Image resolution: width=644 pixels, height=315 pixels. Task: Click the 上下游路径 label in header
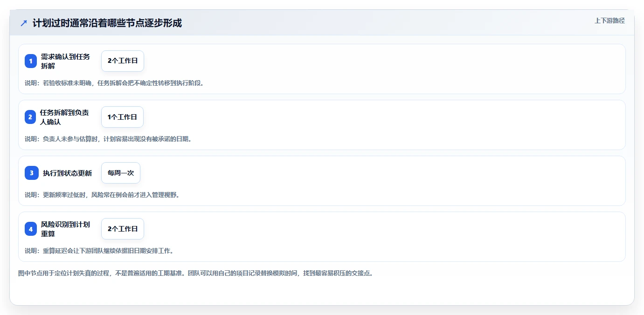point(609,21)
